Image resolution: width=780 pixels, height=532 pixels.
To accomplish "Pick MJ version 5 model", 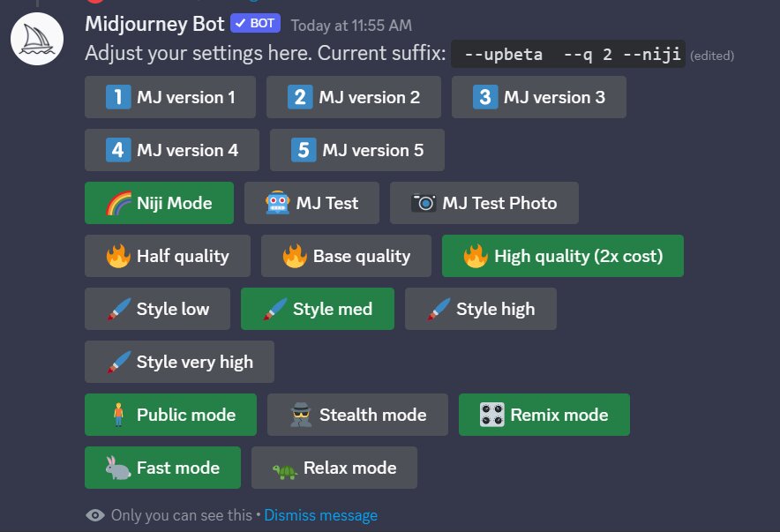I will (356, 150).
